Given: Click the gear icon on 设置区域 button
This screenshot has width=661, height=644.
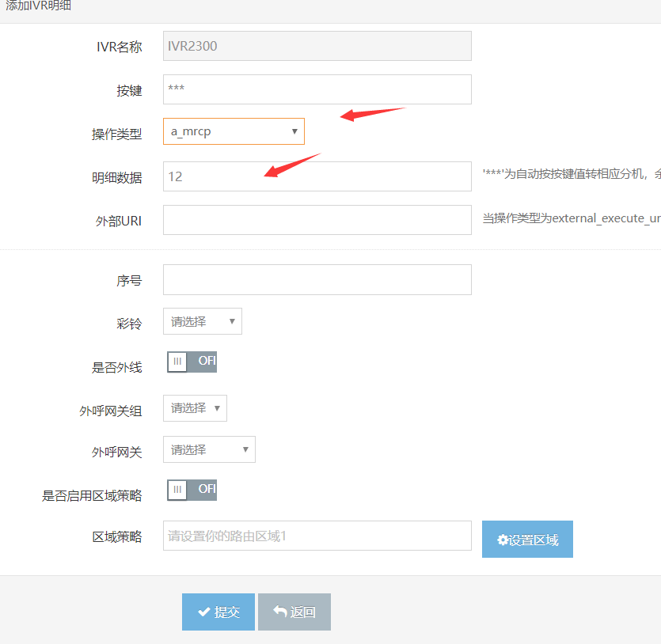Looking at the screenshot, I should click(x=503, y=540).
